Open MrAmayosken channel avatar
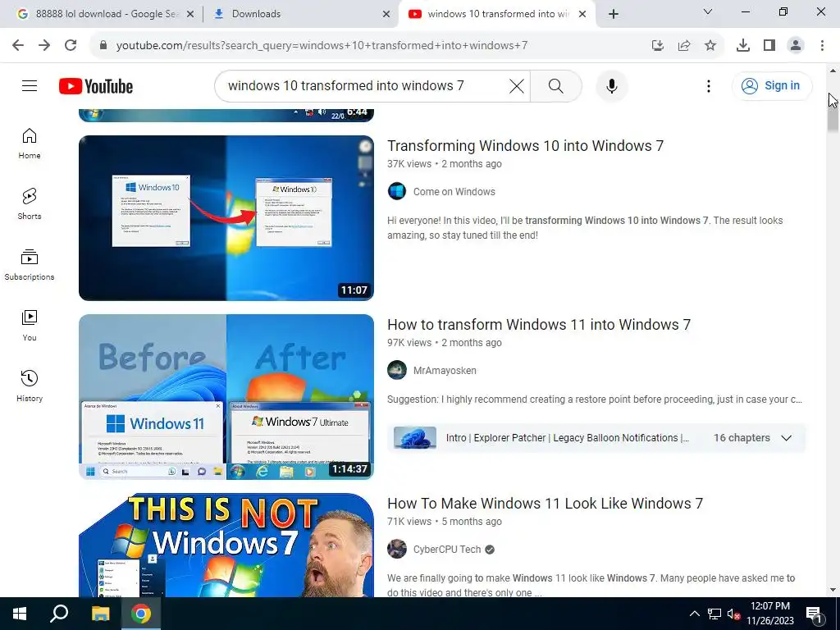Viewport: 840px width, 630px height. [397, 370]
